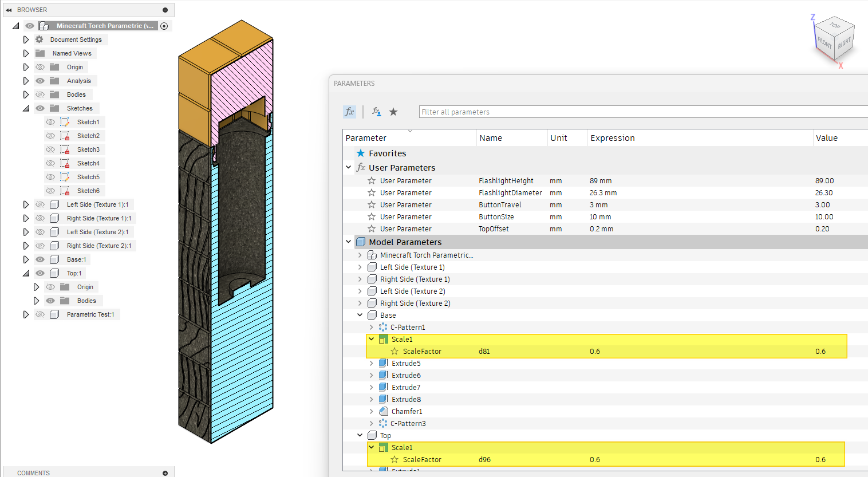Viewport: 868px width, 477px height.
Task: Collapse the Sketches folder
Action: [x=26, y=108]
